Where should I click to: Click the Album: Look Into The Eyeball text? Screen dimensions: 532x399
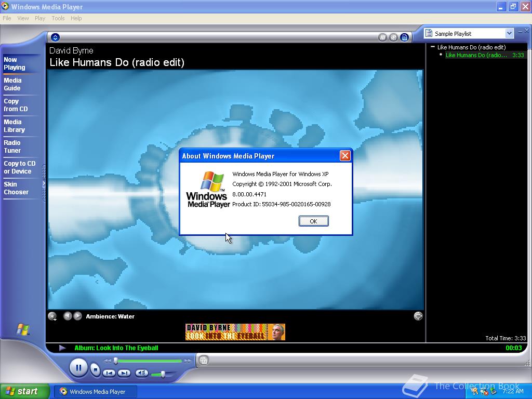[116, 348]
